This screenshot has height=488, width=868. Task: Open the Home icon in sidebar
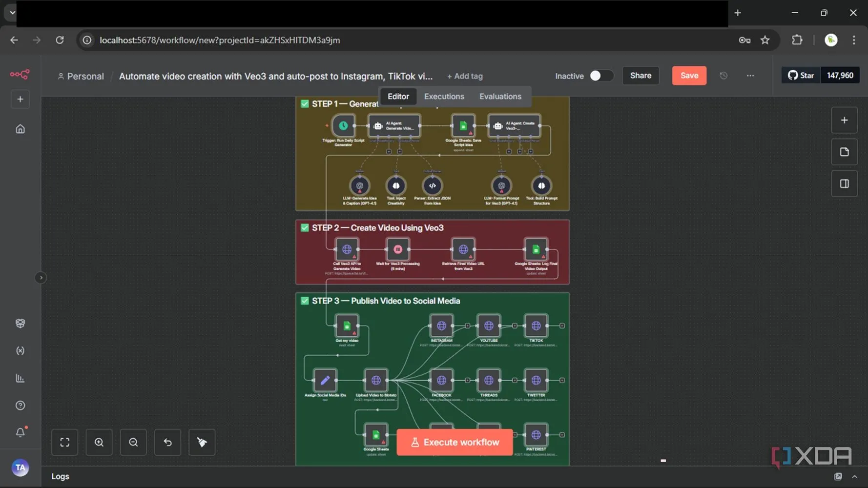[x=20, y=129]
